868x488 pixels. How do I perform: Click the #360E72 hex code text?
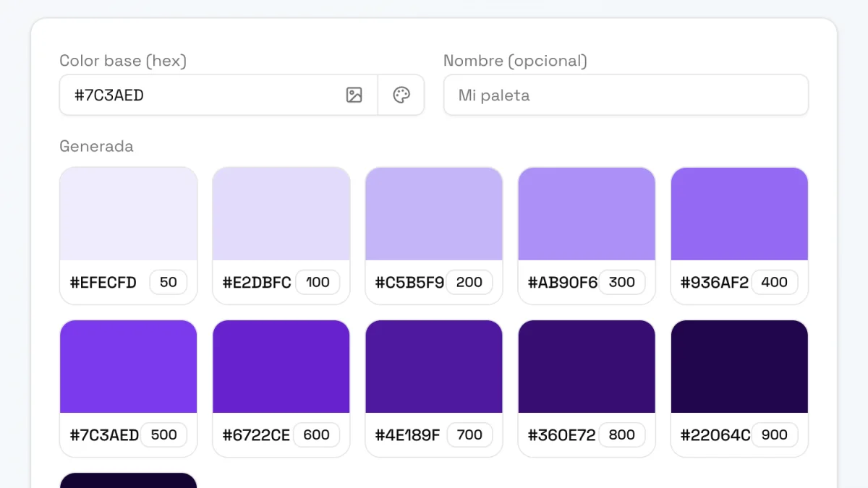click(x=562, y=435)
